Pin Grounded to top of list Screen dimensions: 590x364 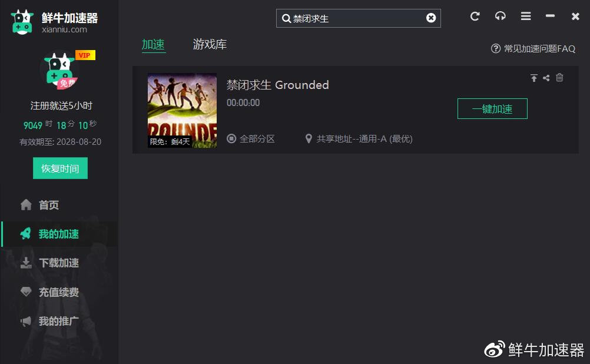[x=534, y=77]
